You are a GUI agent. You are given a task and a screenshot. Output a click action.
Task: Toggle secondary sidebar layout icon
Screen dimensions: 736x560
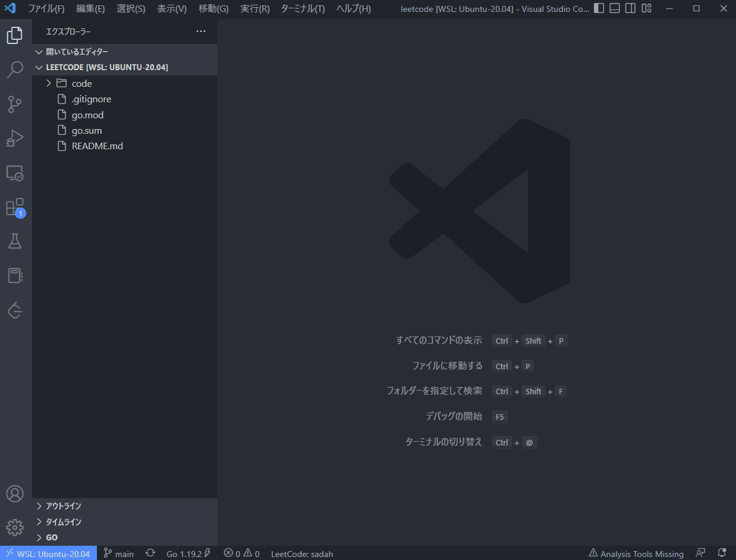point(630,8)
